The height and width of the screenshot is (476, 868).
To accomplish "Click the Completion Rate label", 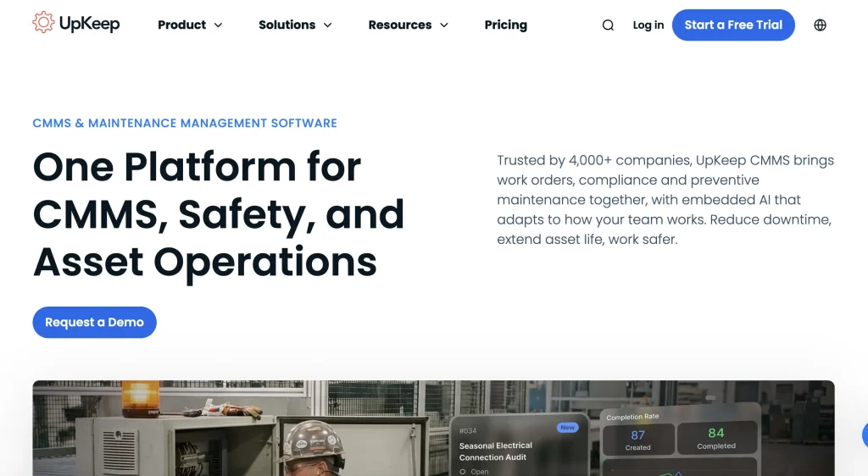I will [632, 417].
